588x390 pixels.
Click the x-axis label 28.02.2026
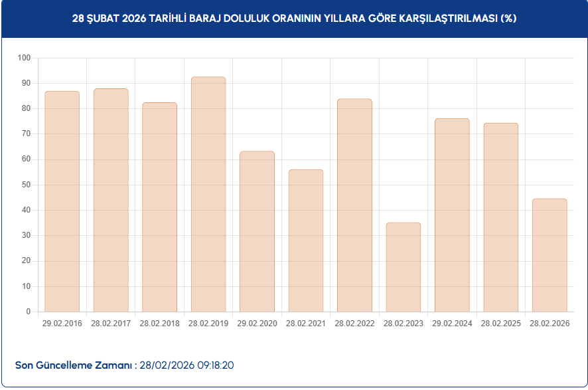(x=550, y=324)
